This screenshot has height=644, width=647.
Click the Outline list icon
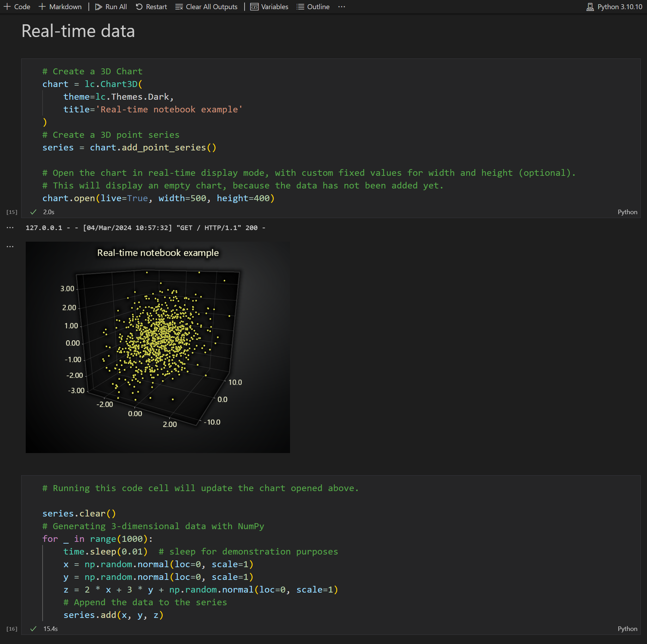click(300, 7)
